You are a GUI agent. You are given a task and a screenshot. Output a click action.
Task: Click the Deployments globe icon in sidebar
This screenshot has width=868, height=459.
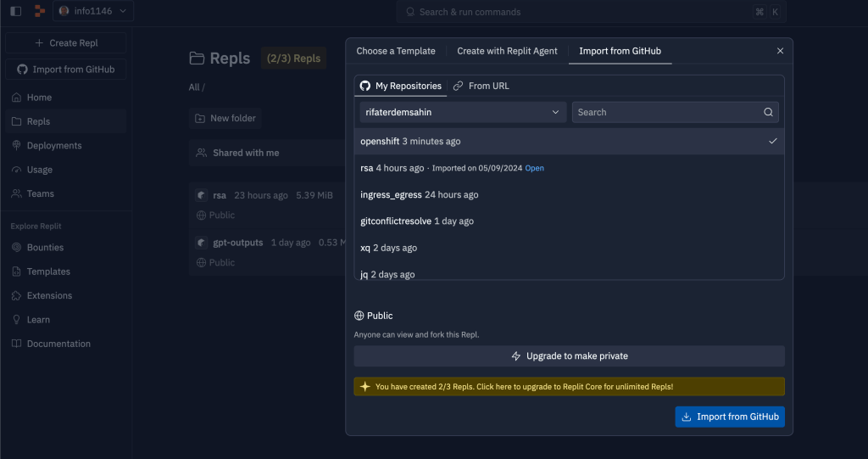pyautogui.click(x=17, y=145)
